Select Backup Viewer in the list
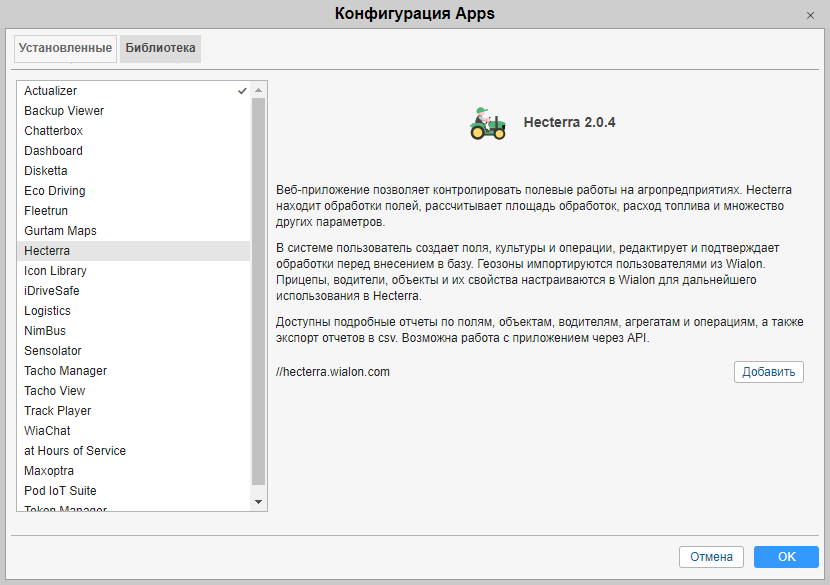Screen dimensions: 830x585 [x=133, y=111]
